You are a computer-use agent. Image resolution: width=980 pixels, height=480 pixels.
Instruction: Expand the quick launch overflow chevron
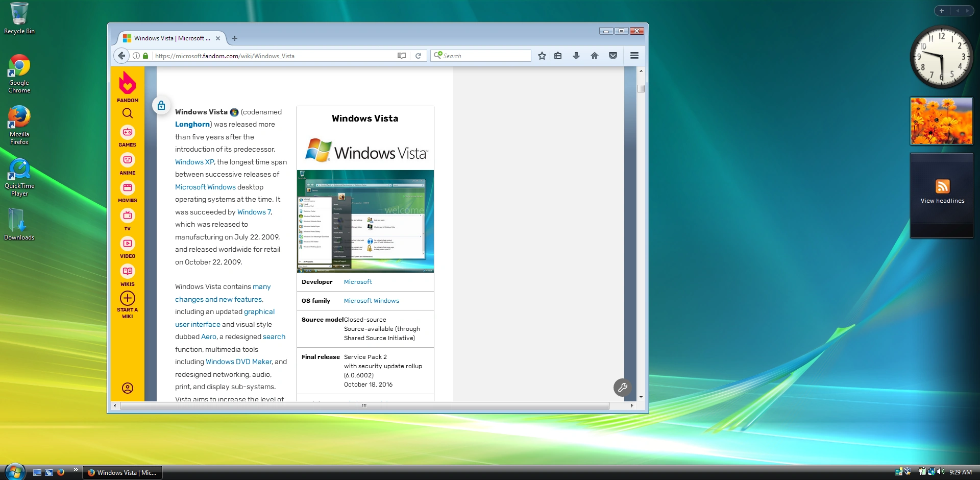point(76,469)
